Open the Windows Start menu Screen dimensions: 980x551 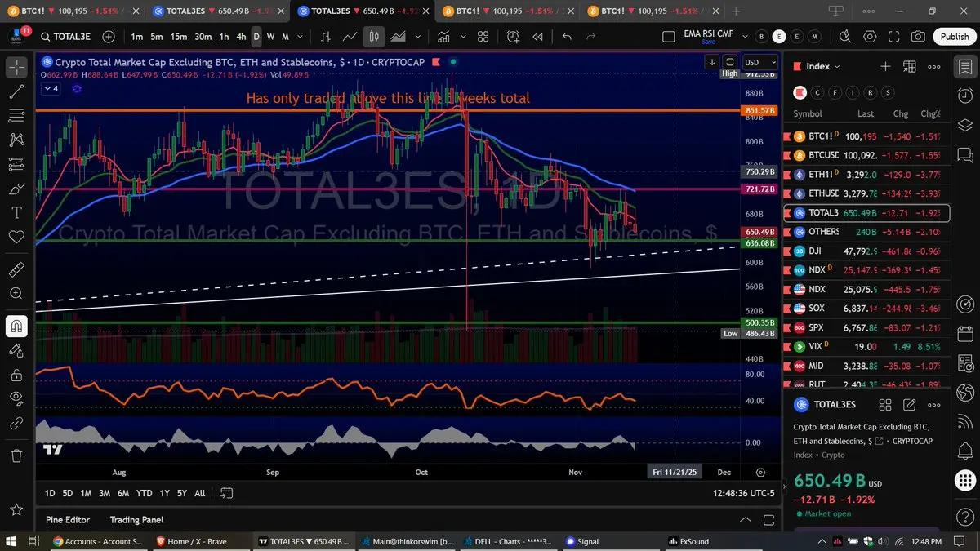pyautogui.click(x=11, y=541)
